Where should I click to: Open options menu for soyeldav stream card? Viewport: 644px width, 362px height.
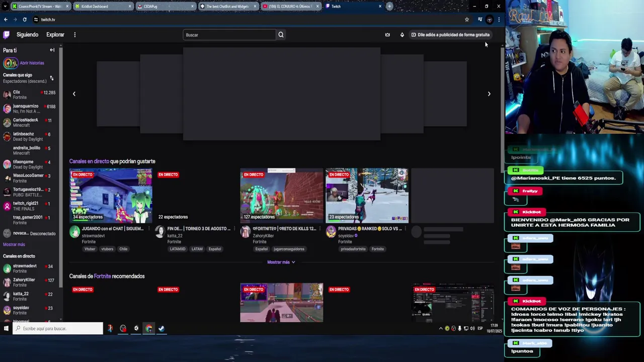pos(405,229)
